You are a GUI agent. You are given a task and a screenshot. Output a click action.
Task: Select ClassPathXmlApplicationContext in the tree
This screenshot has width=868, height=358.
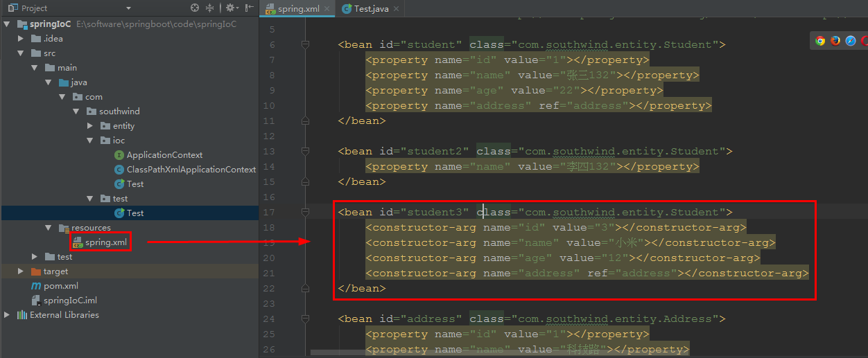[191, 170]
